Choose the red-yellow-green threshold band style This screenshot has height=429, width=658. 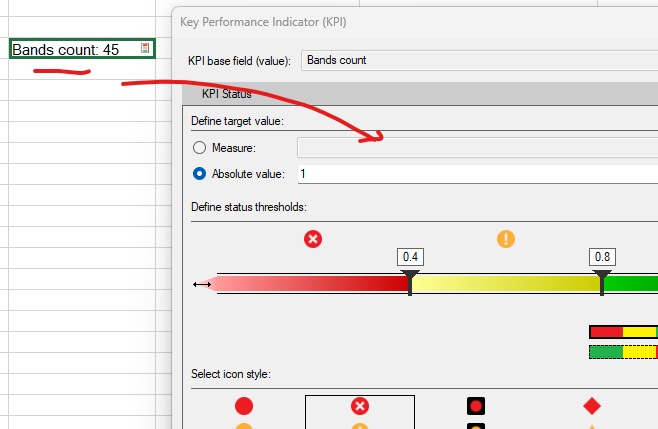624,332
